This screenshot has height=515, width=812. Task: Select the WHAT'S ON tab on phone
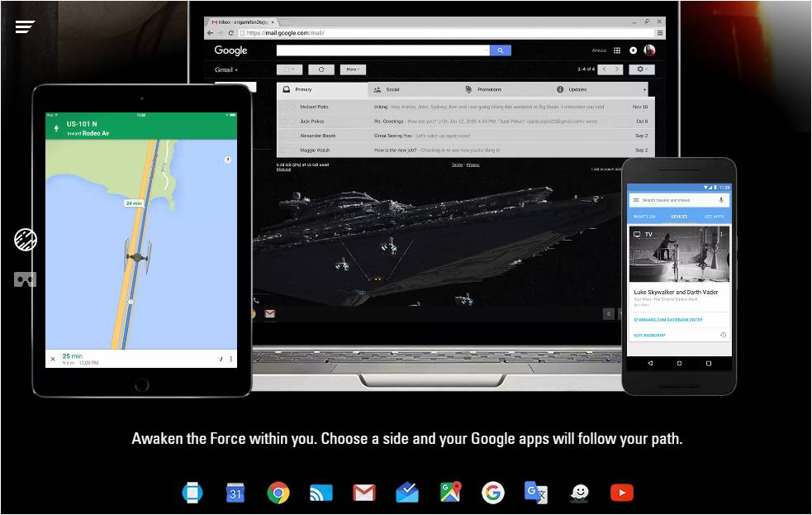click(644, 217)
